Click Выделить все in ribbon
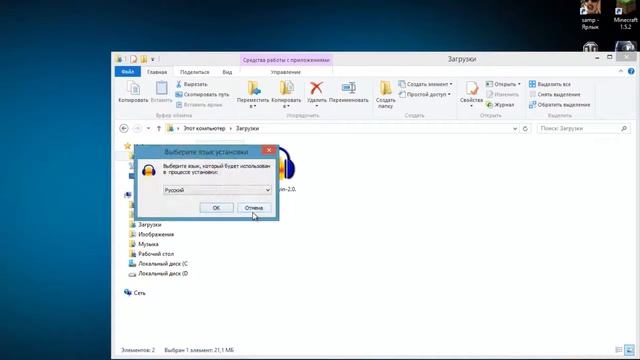Image resolution: width=640 pixels, height=360 pixels. click(x=550, y=84)
